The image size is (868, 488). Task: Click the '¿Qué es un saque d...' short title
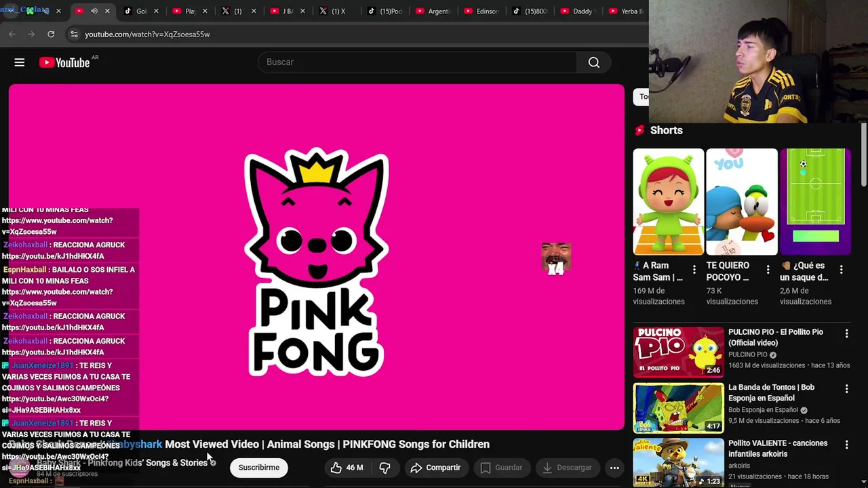(805, 271)
